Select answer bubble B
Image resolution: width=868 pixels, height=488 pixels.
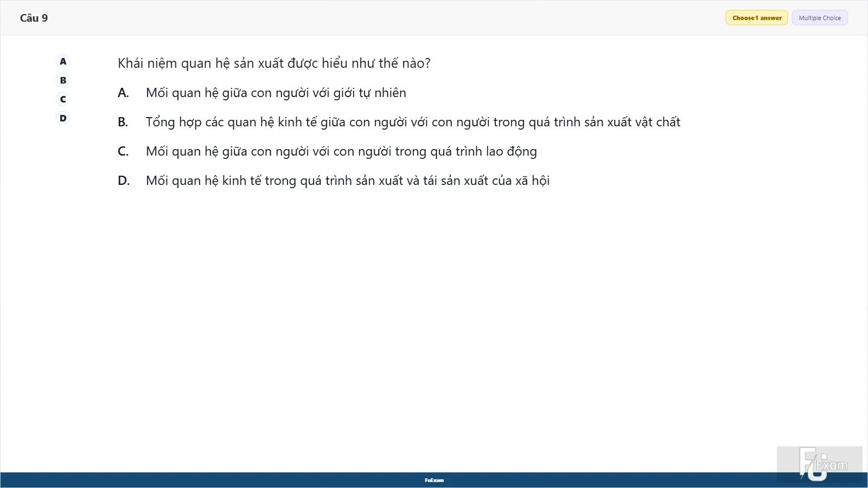(63, 80)
